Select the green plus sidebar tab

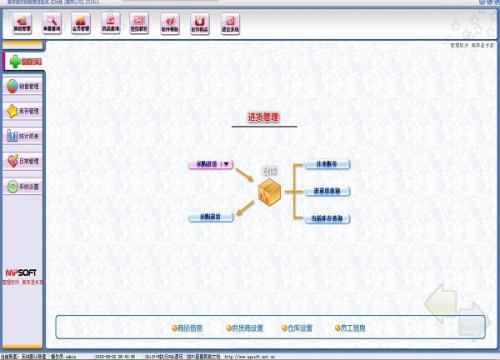coord(23,61)
